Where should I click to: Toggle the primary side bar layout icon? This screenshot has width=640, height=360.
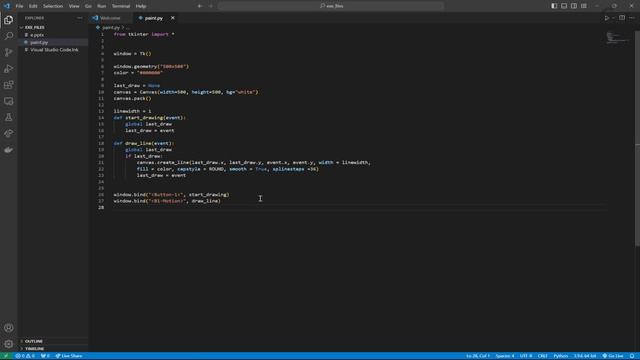point(554,6)
